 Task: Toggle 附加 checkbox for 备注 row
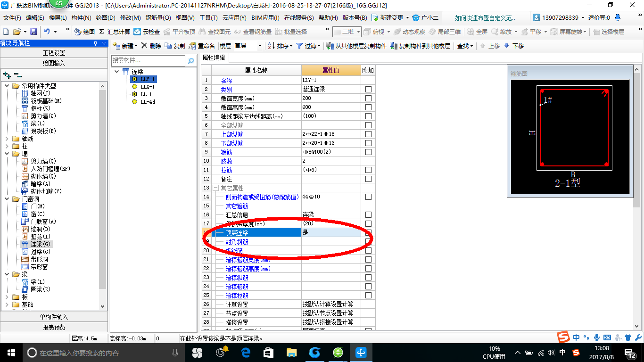[x=368, y=179]
